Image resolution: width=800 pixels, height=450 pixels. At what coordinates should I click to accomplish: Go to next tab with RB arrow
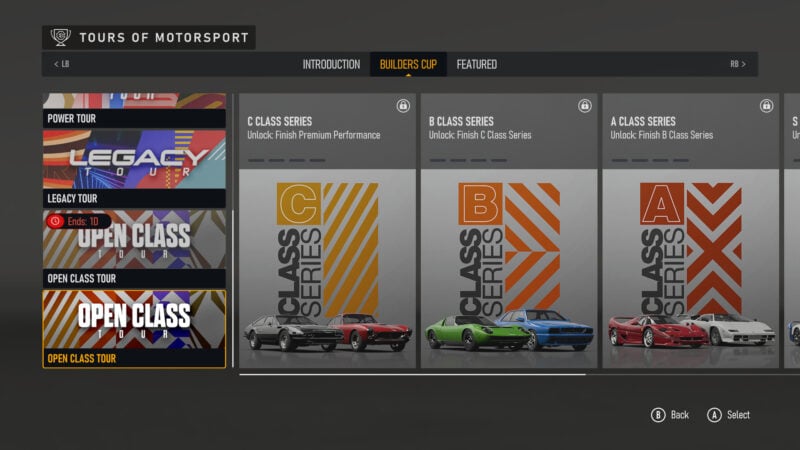(x=738, y=64)
